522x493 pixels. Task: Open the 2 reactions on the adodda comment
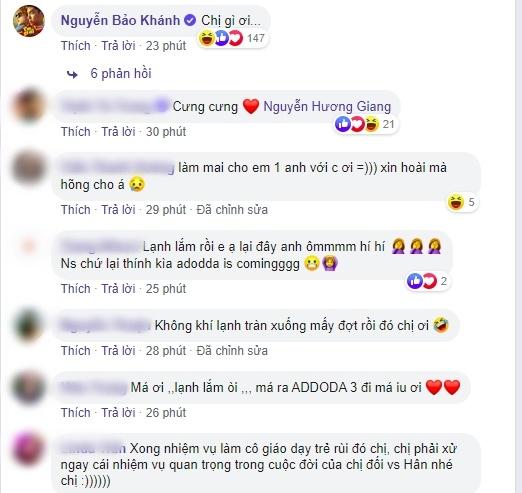(427, 281)
